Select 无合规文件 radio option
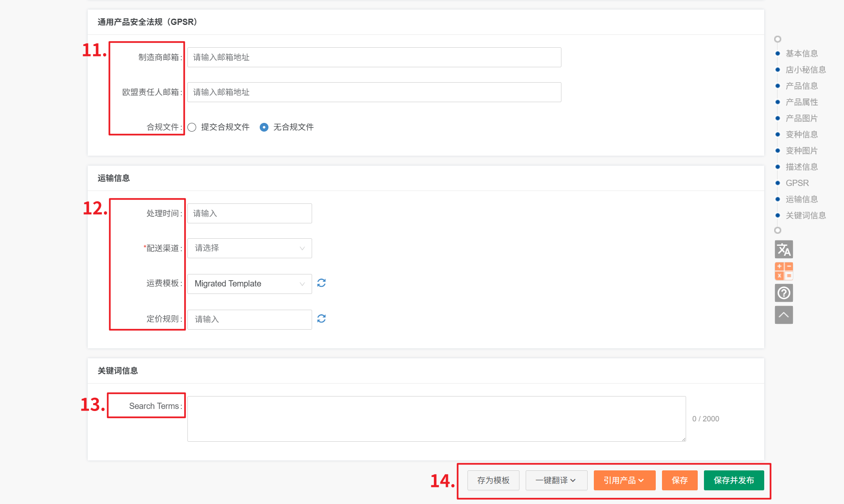The image size is (844, 504). pos(264,127)
